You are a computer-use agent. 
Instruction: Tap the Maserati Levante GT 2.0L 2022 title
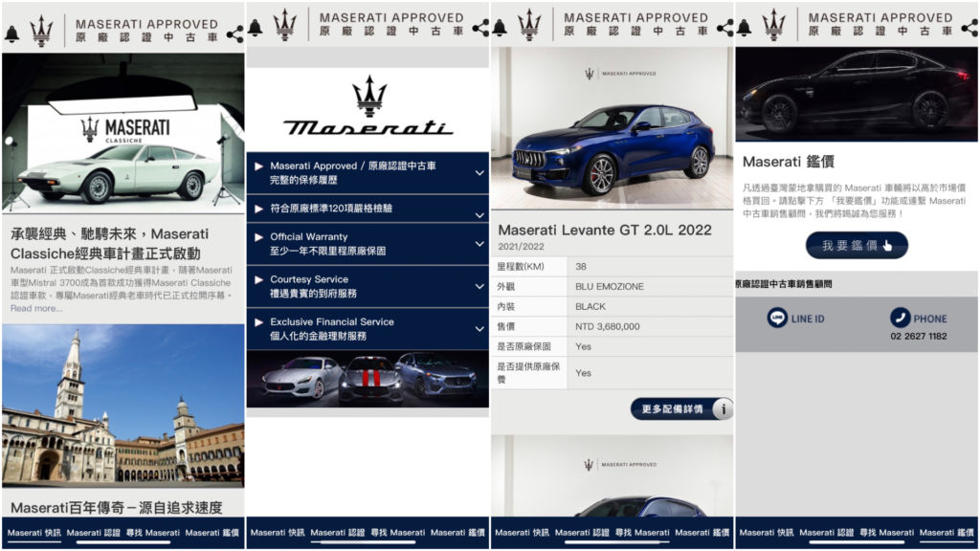point(605,230)
